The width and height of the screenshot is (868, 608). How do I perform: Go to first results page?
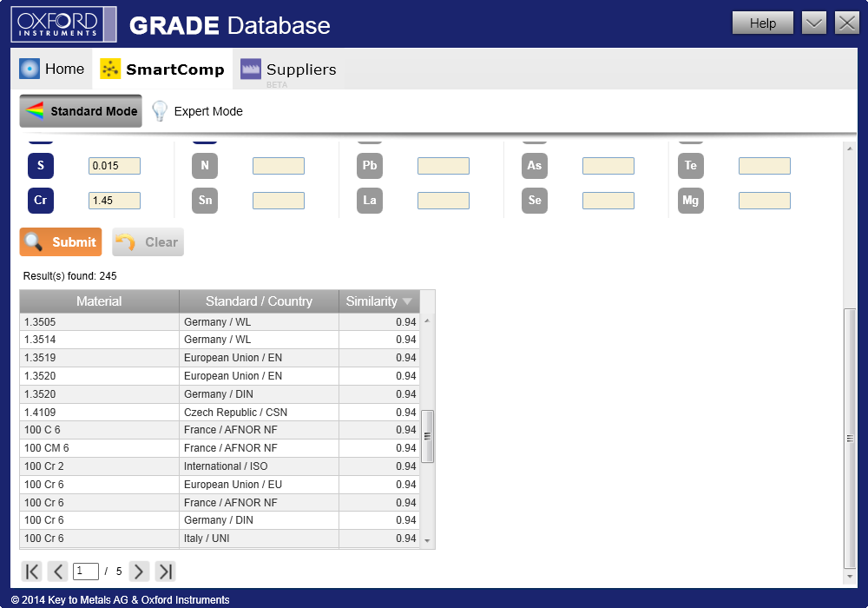coord(32,572)
